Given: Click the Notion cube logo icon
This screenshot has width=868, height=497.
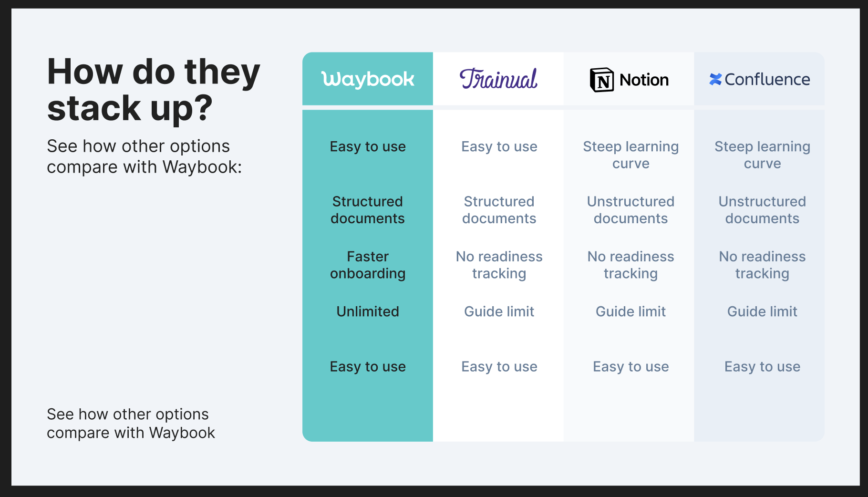Looking at the screenshot, I should 602,80.
